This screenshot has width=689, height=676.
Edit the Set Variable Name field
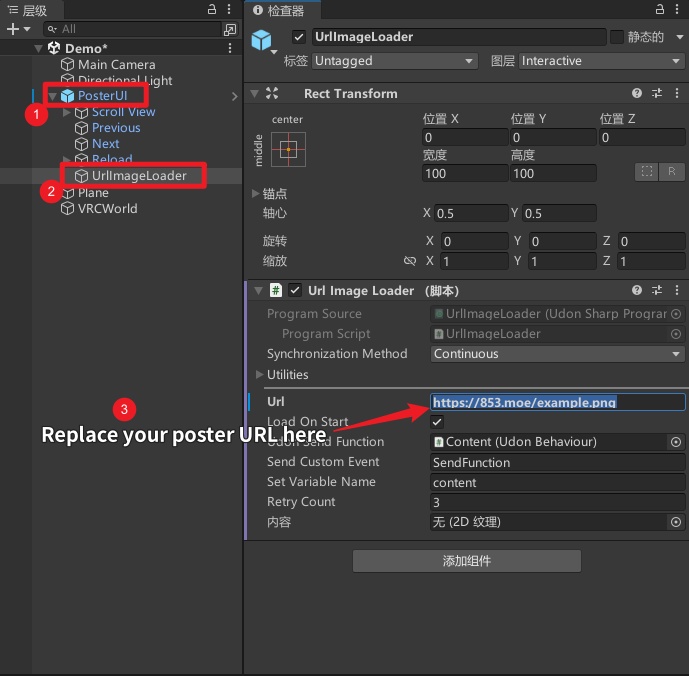558,483
